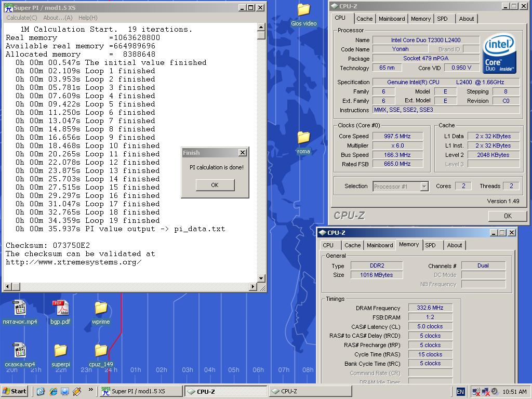532x399 pixels.
Task: Click the third round system tray icon
Action: click(495, 392)
